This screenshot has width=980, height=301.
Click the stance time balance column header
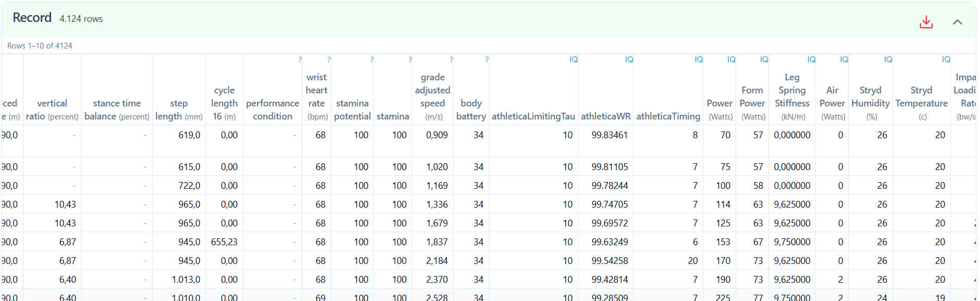click(117, 110)
